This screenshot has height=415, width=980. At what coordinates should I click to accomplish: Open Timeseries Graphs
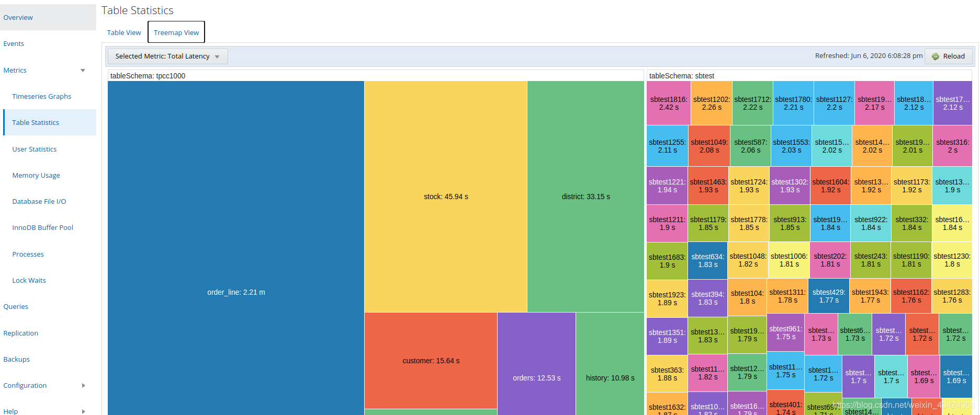pos(42,97)
